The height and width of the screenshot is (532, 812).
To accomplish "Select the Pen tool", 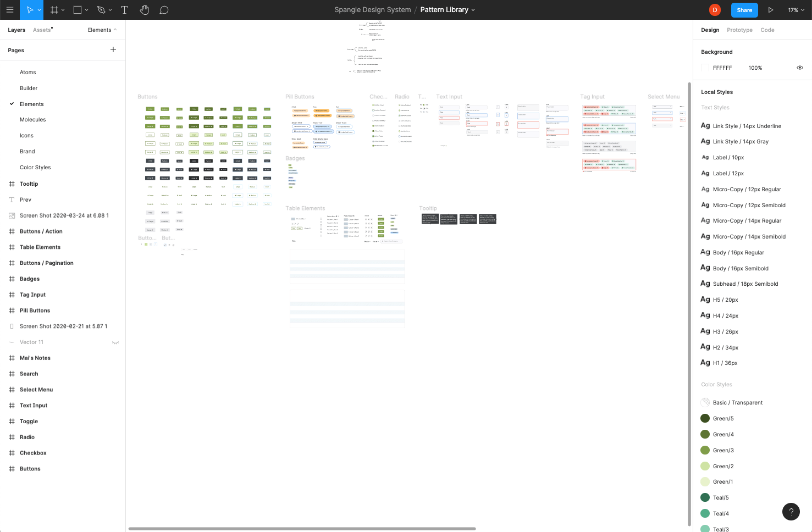I will (x=102, y=9).
